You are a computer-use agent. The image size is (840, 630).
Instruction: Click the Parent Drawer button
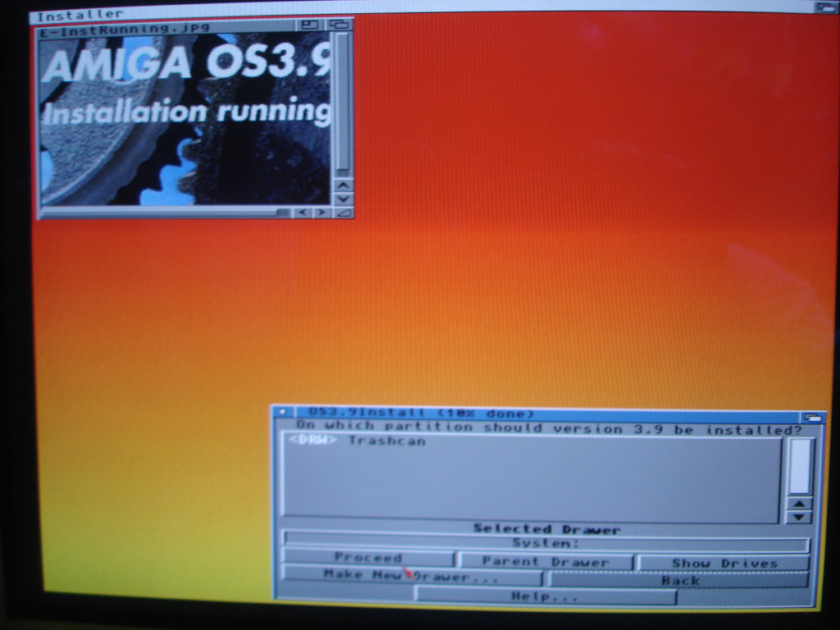pyautogui.click(x=546, y=561)
